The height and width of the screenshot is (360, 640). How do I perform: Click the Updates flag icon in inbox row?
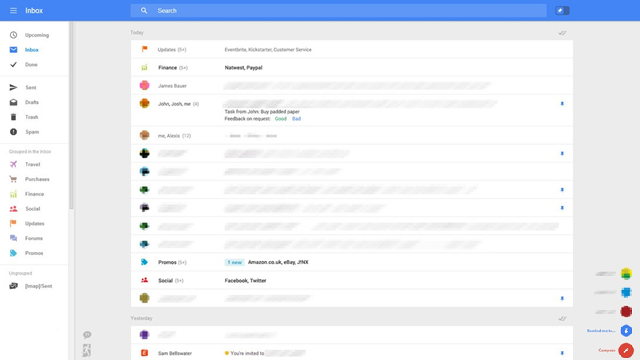click(144, 49)
